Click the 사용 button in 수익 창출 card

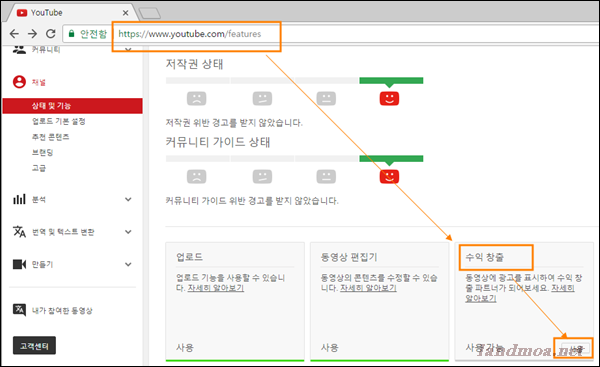tap(575, 349)
